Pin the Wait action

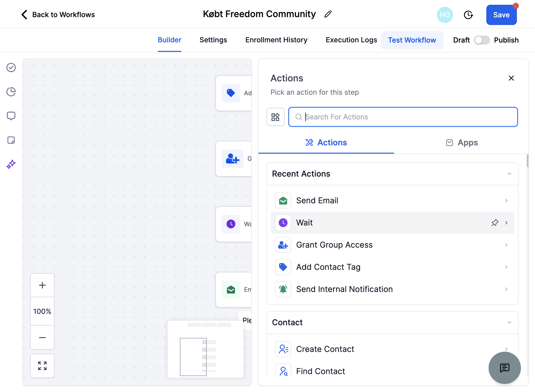coord(495,223)
